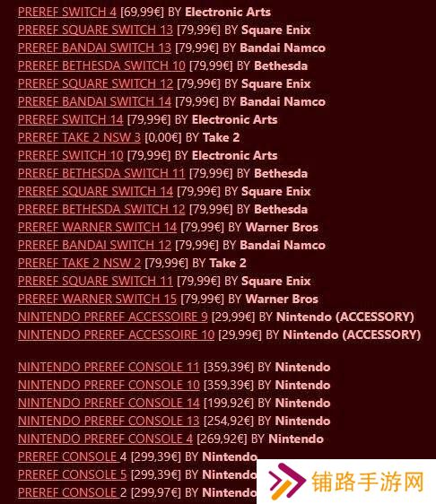The width and height of the screenshot is (436, 504).
Task: Open the PREREF SWITCH 4 link
Action: pos(67,13)
